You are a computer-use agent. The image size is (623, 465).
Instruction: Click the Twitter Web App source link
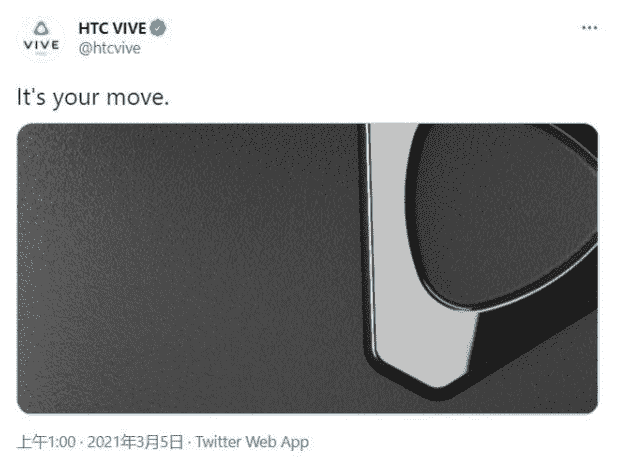[x=252, y=442]
